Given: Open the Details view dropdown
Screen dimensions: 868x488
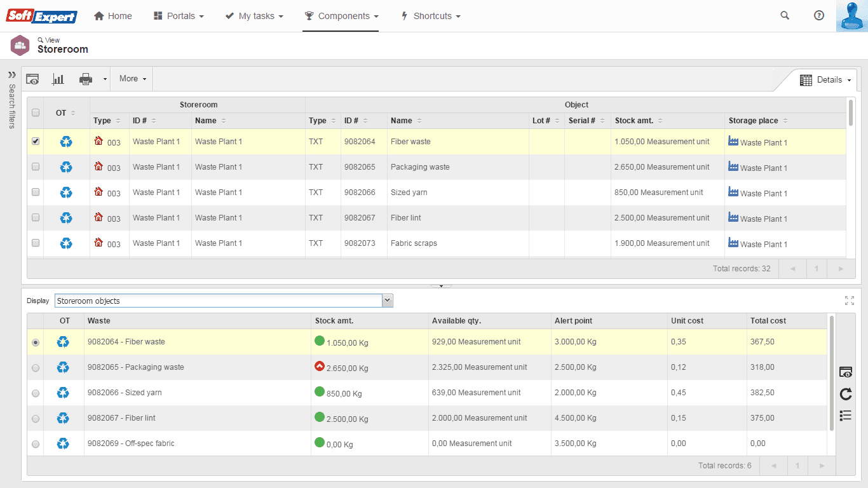Looking at the screenshot, I should (x=825, y=80).
